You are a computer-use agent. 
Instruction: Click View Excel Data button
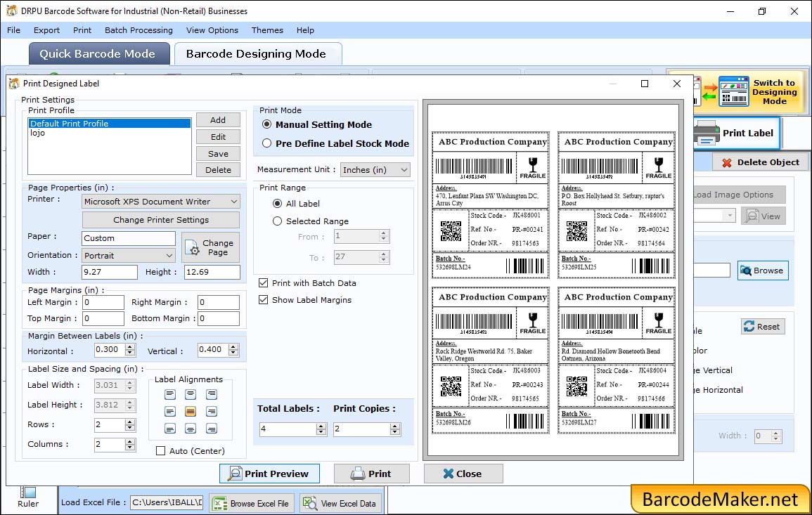(341, 503)
